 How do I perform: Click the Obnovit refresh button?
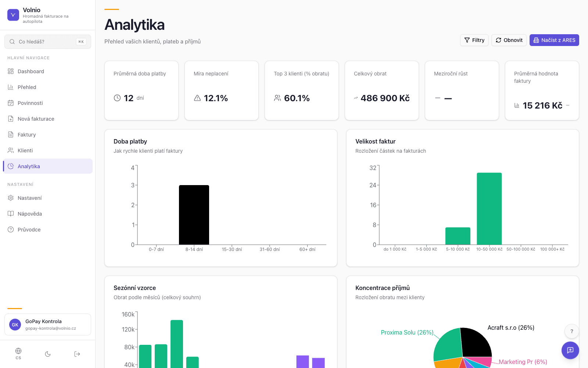pos(509,40)
